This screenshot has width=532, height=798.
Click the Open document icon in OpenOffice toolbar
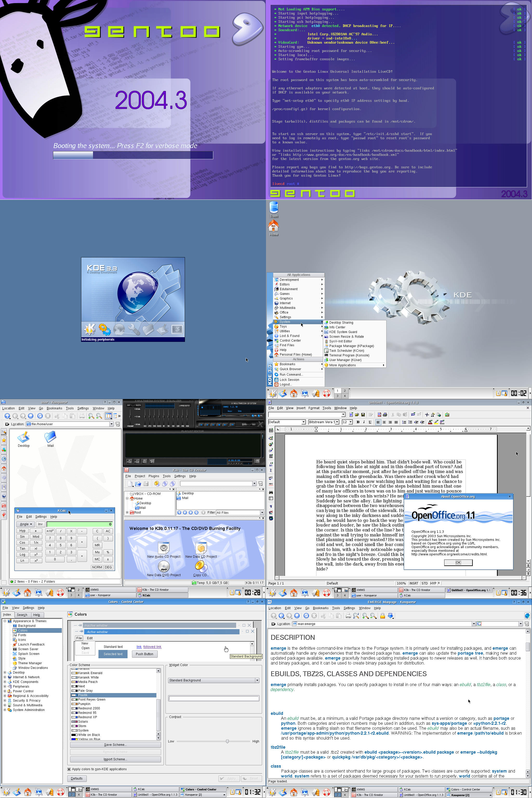357,415
